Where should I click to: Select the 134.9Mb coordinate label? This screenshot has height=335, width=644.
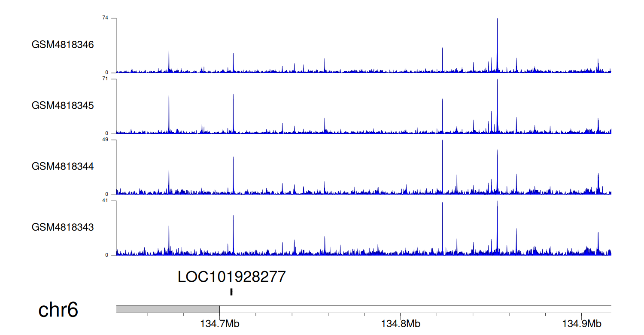click(582, 324)
